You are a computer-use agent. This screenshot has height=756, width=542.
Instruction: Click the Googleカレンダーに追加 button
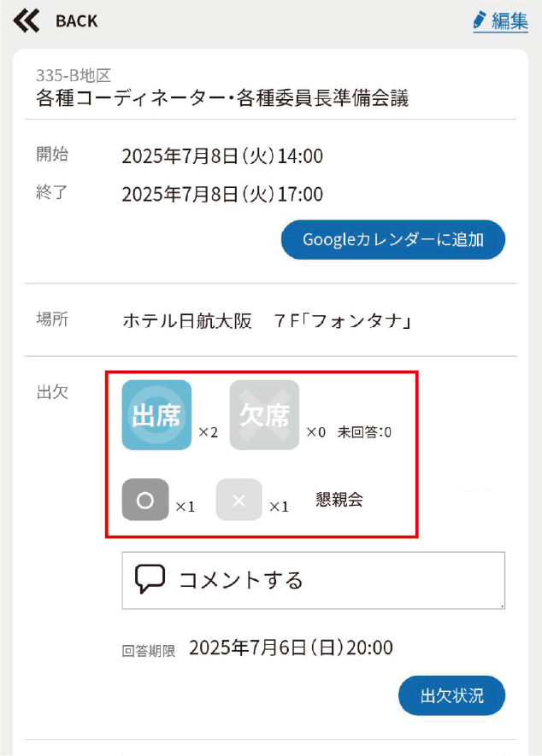tap(393, 240)
